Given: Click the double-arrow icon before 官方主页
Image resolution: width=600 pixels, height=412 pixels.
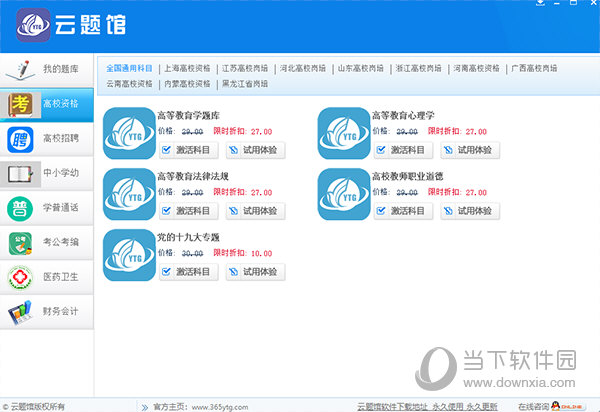Looking at the screenshot, I should pyautogui.click(x=145, y=407).
